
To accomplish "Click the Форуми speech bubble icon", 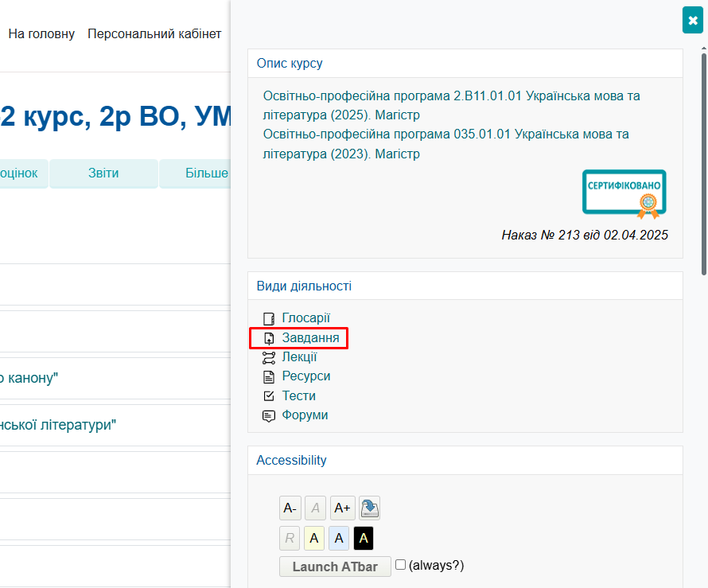I will [x=268, y=415].
